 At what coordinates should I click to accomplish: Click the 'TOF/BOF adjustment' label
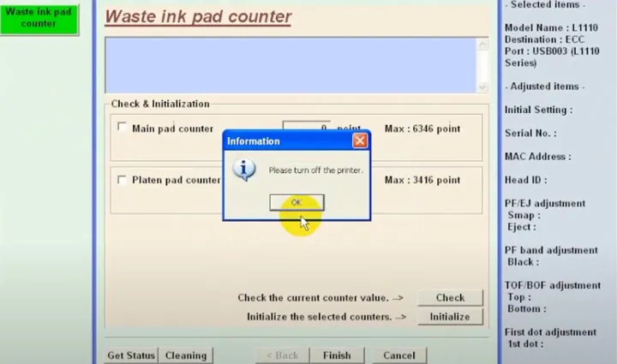coord(553,285)
